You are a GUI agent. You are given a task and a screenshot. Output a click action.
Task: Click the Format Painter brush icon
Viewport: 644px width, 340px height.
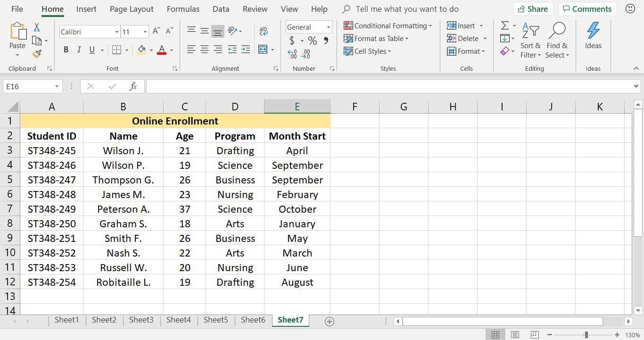[37, 54]
